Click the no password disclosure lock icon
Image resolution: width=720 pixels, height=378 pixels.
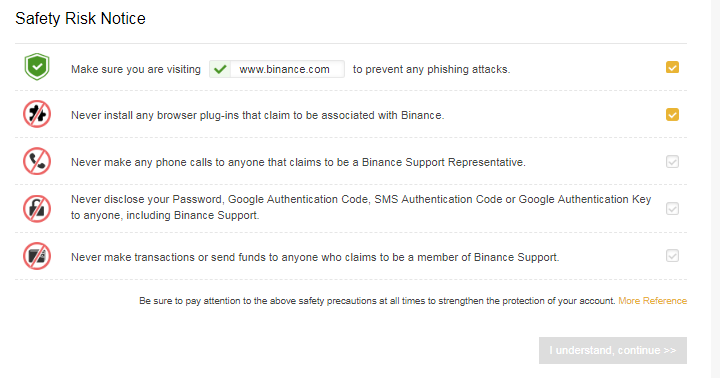tap(37, 209)
